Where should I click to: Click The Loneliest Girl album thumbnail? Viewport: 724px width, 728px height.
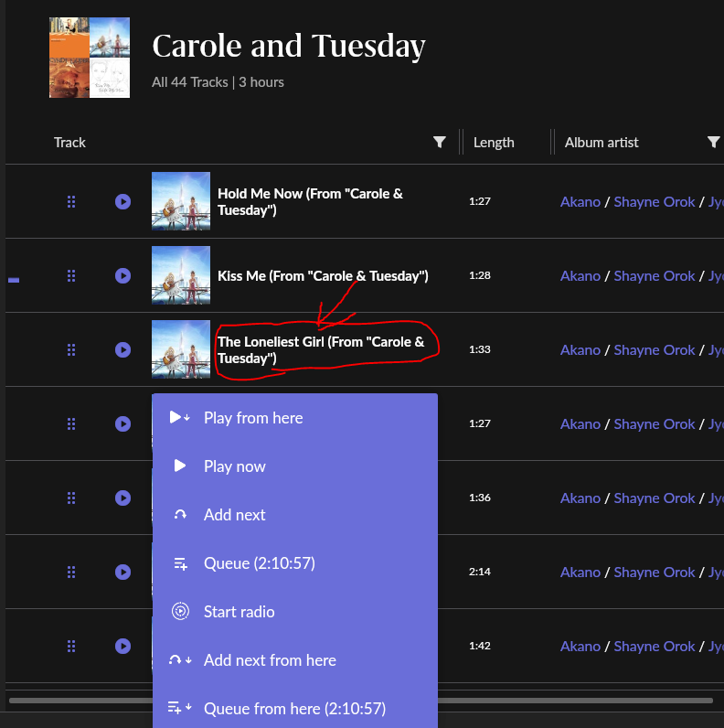181,349
